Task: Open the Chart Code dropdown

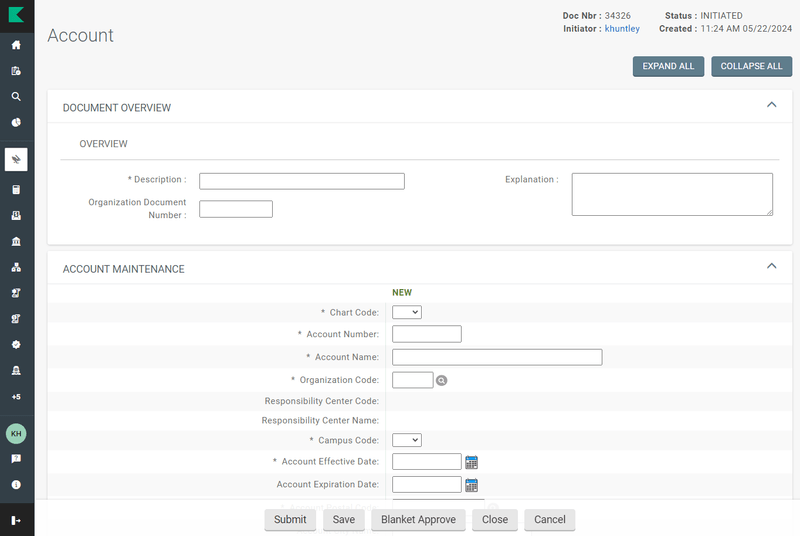Action: coord(407,312)
